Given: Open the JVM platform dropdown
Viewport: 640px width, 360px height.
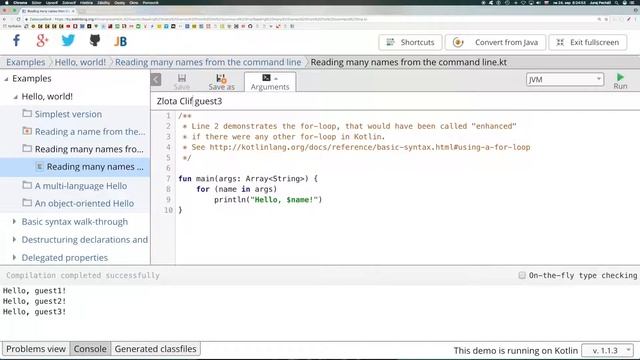Looking at the screenshot, I should click(564, 80).
